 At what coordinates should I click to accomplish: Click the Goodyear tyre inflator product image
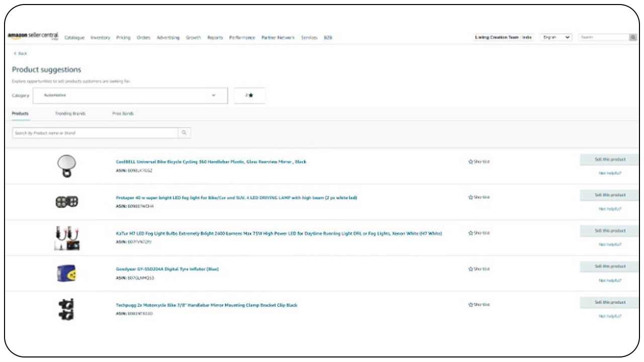[x=66, y=273]
